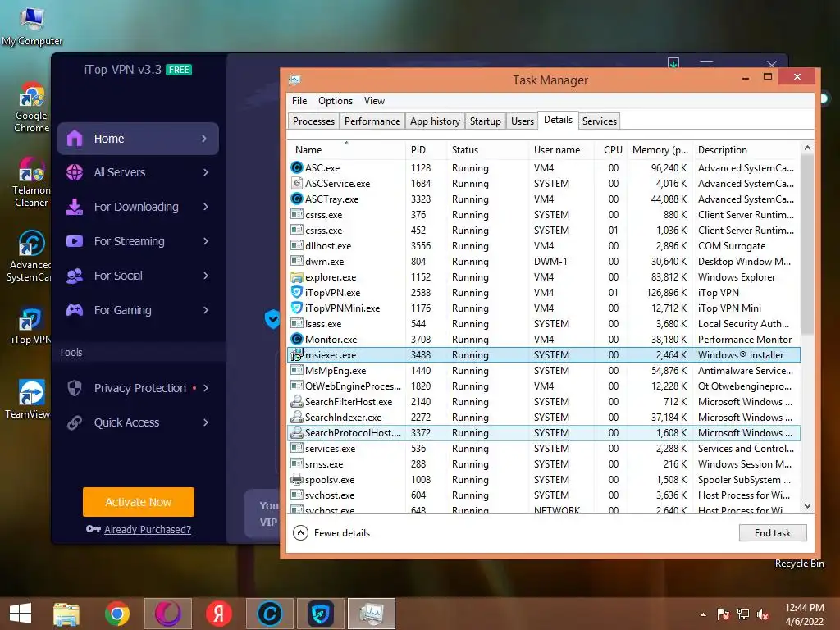
Task: Sort by Memory column header
Action: click(660, 150)
